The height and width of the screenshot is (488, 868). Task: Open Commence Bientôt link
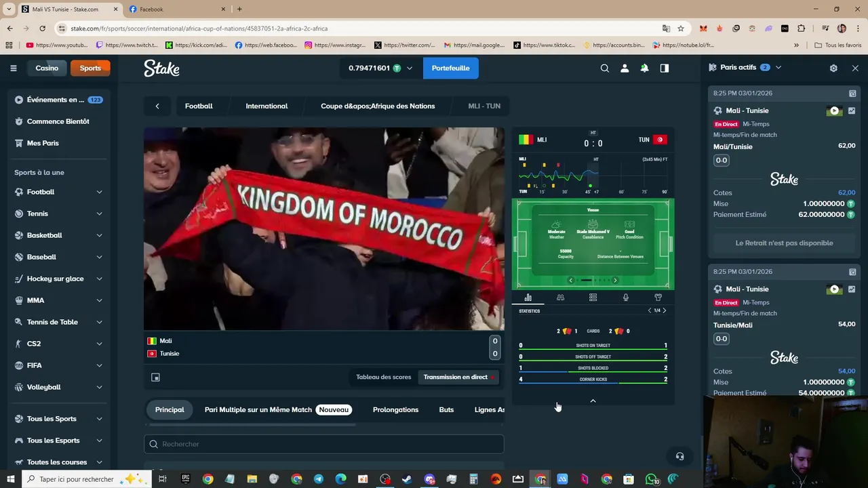pyautogui.click(x=59, y=121)
